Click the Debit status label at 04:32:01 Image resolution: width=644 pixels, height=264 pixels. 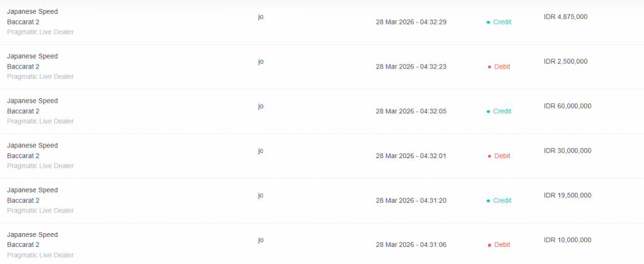click(x=502, y=156)
